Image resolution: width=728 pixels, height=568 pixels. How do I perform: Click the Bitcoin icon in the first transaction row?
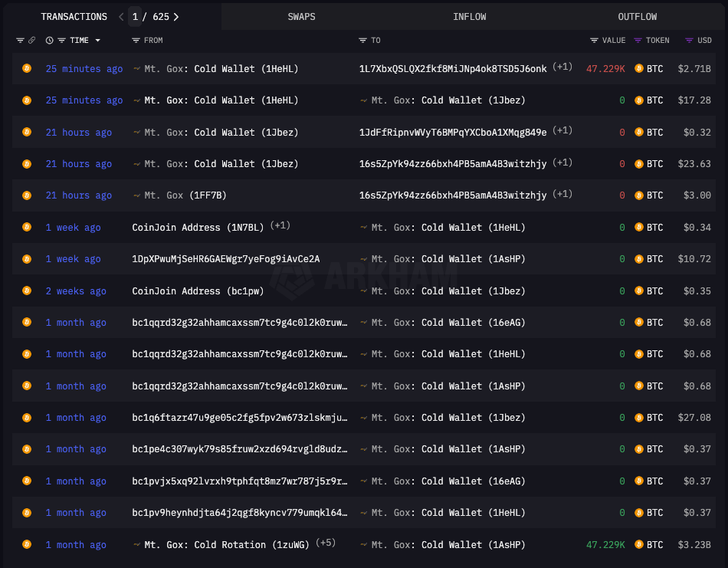click(26, 69)
